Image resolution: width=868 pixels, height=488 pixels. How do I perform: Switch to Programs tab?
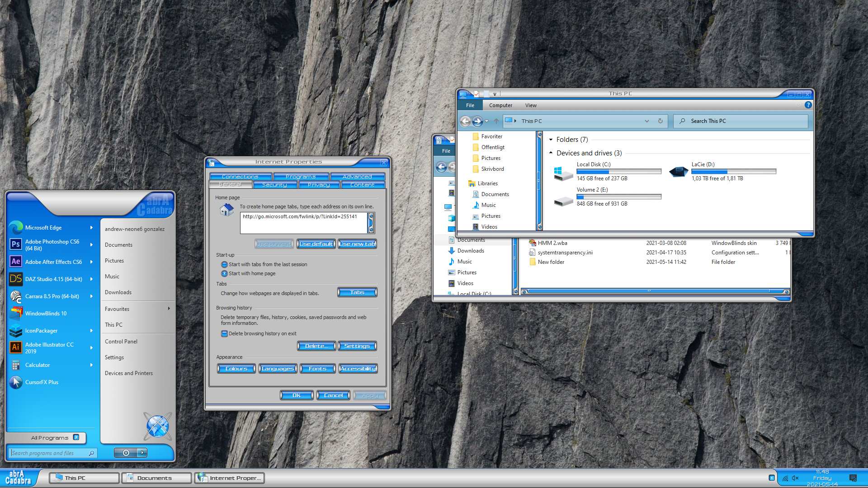[301, 177]
